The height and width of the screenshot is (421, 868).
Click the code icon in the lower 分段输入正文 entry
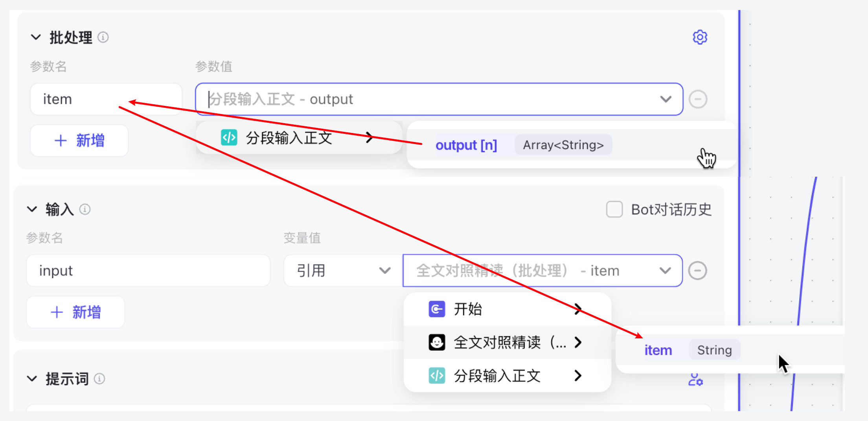[437, 376]
